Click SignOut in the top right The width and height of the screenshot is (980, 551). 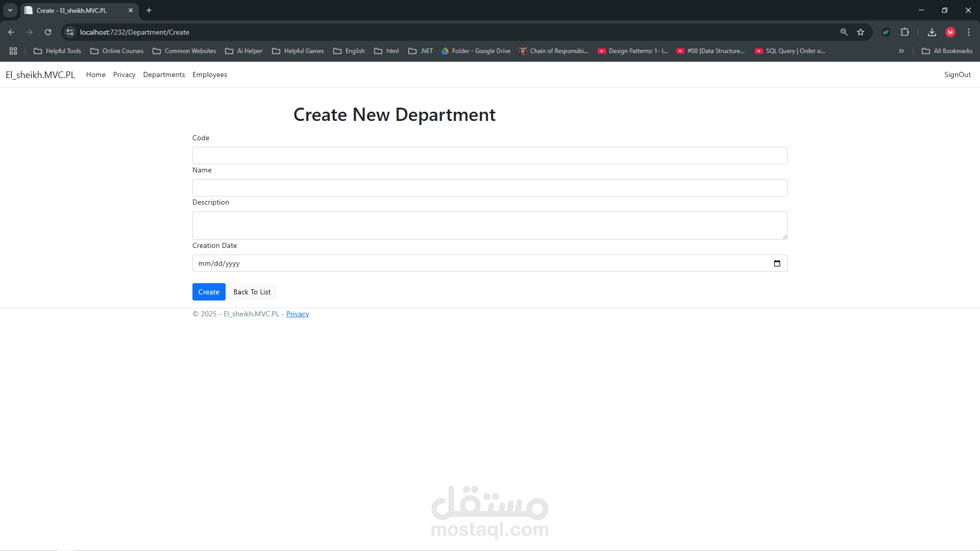tap(957, 74)
